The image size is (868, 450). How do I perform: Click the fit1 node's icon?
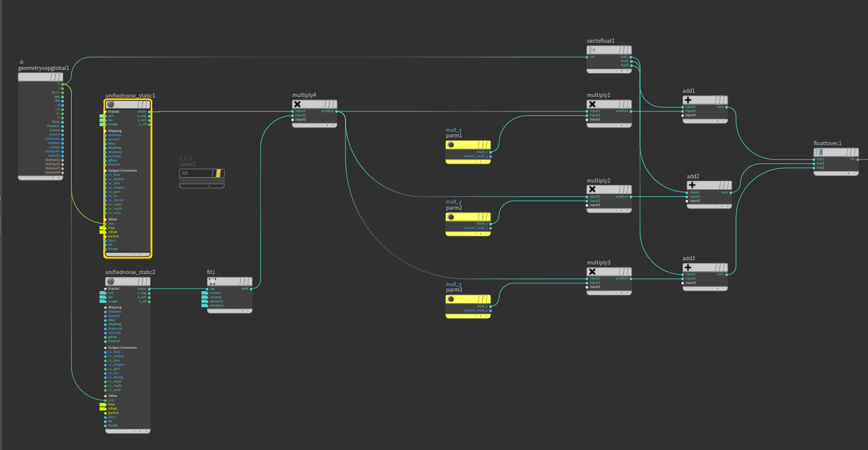click(212, 281)
